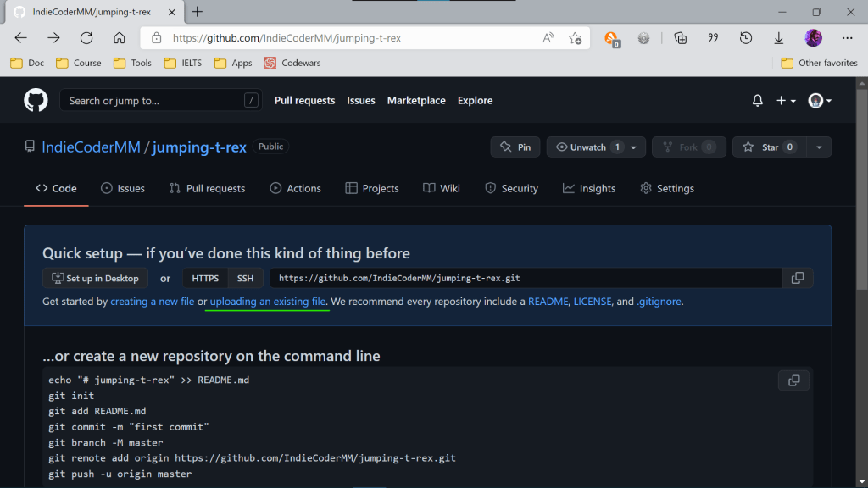The width and height of the screenshot is (868, 488).
Task: Click the Set up in Desktop button
Action: [96, 278]
